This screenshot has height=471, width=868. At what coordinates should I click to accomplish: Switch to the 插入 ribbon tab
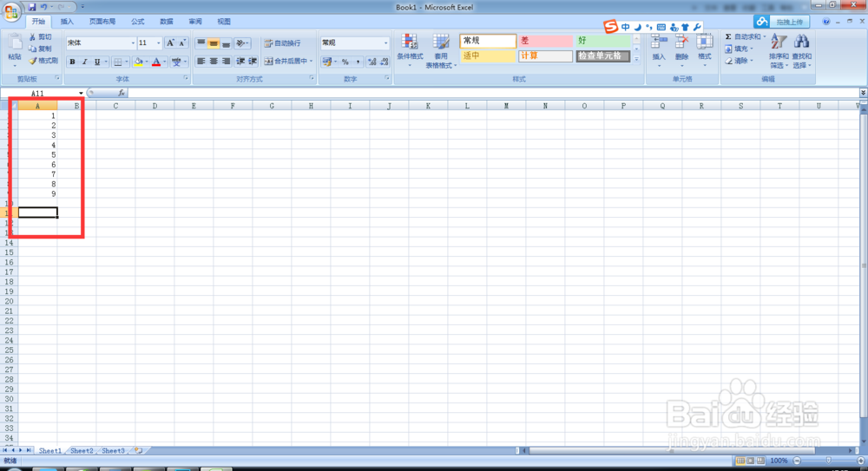pyautogui.click(x=67, y=22)
